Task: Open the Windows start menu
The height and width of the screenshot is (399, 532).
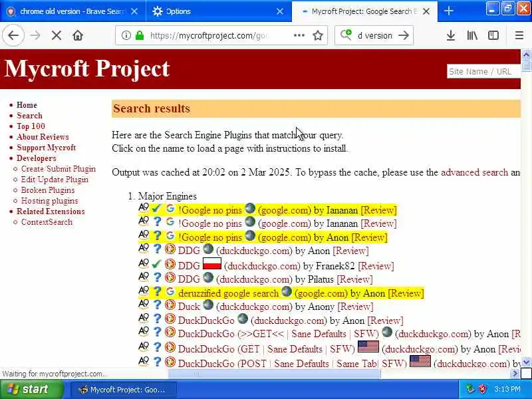Action: click(x=31, y=389)
